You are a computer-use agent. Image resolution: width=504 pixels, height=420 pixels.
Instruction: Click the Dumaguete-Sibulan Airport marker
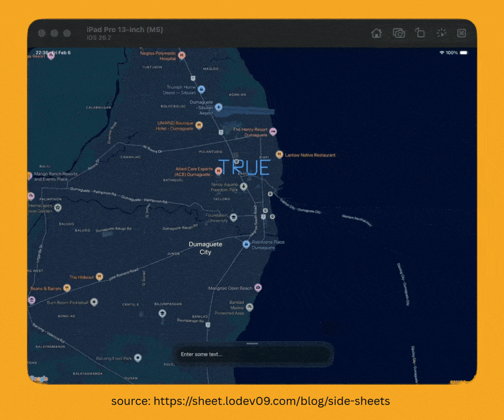[x=219, y=107]
